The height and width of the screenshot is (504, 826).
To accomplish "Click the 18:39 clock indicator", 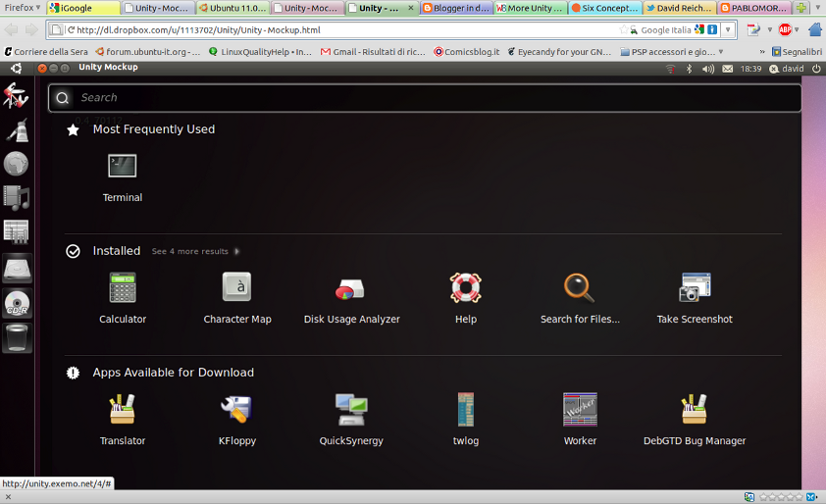I will (x=750, y=69).
